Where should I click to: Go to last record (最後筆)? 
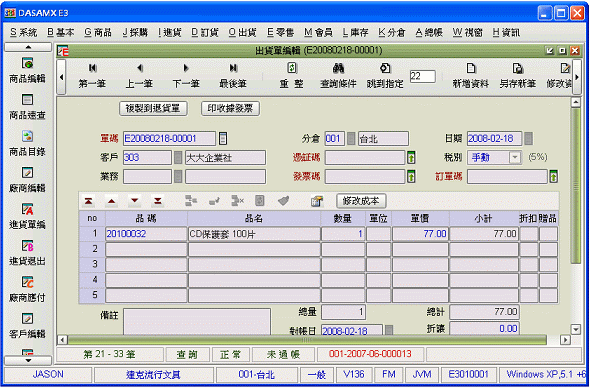tap(233, 76)
